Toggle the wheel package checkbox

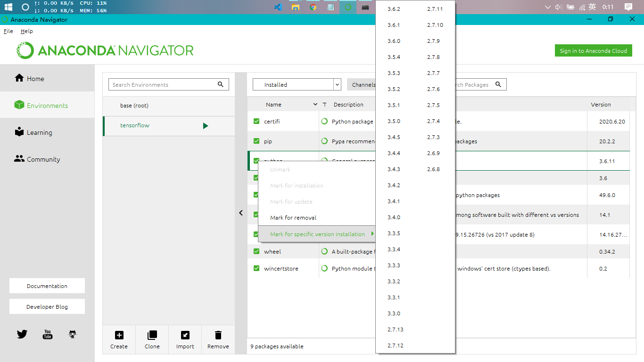(x=256, y=251)
